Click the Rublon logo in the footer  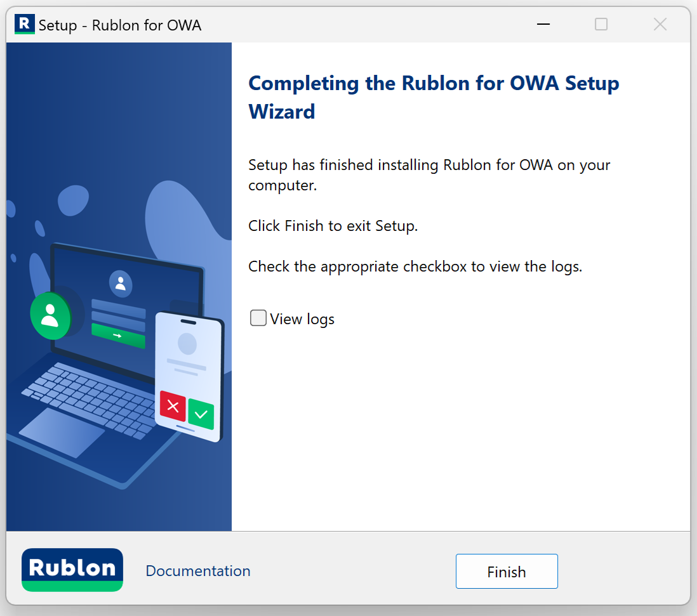[72, 570]
